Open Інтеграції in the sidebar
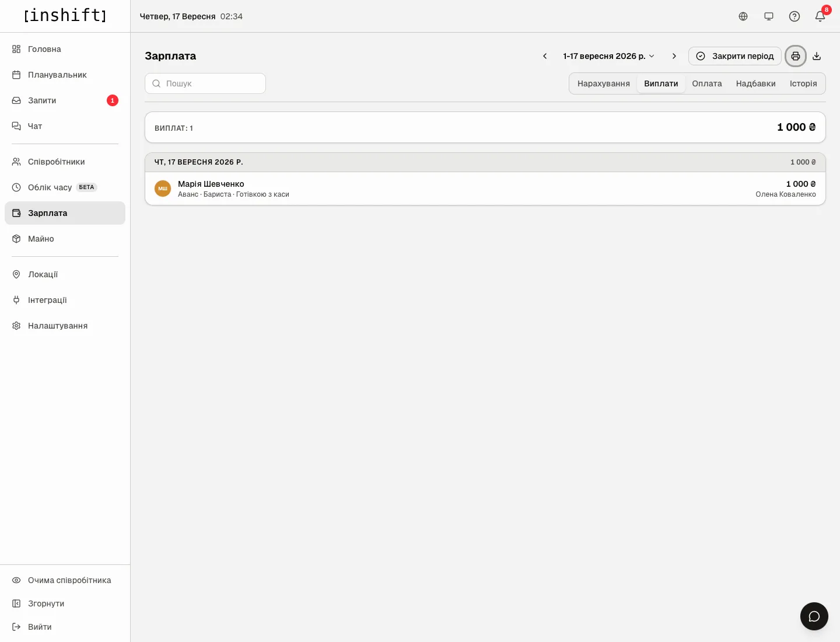 click(65, 300)
